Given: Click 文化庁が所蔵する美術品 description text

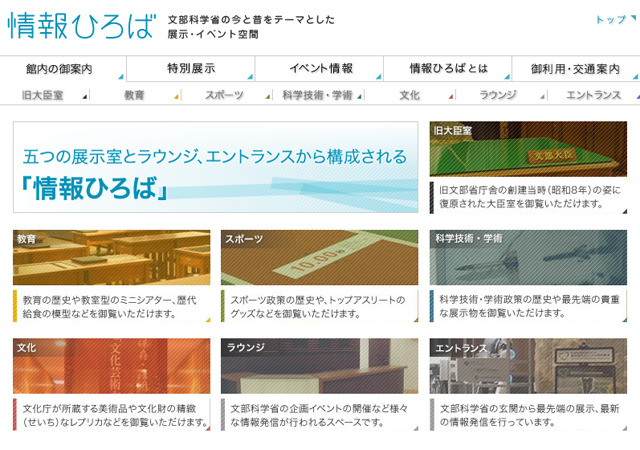Looking at the screenshot, I should 116,415.
